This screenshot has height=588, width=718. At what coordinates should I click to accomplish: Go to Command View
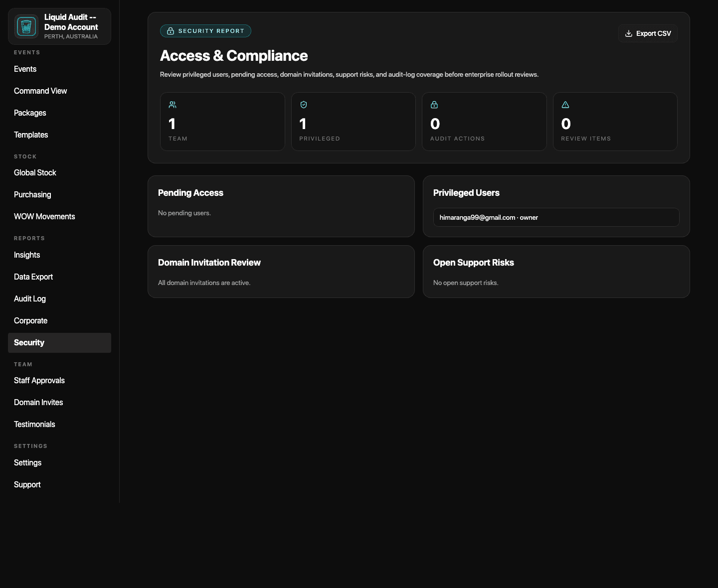[59, 91]
